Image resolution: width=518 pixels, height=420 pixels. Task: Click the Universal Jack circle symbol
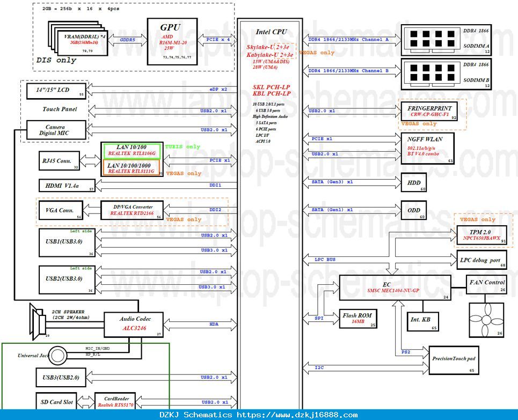click(x=58, y=356)
